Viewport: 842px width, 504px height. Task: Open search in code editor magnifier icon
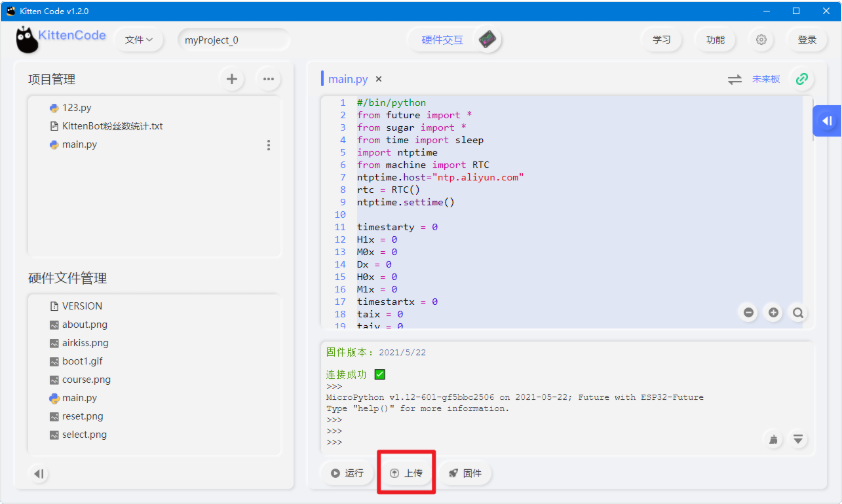pyautogui.click(x=798, y=312)
